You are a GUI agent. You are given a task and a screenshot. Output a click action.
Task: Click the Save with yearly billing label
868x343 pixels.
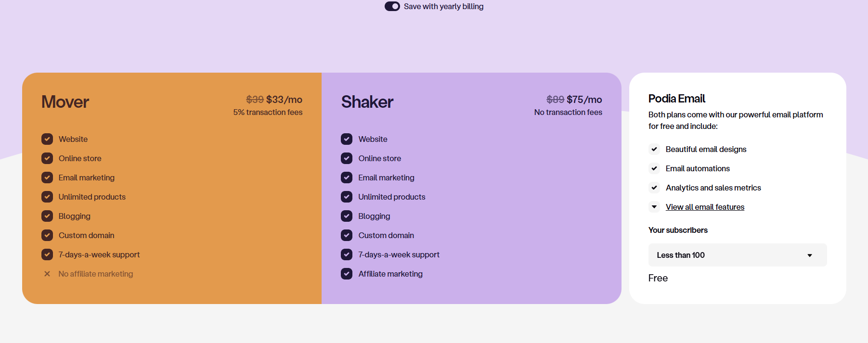[x=443, y=6]
